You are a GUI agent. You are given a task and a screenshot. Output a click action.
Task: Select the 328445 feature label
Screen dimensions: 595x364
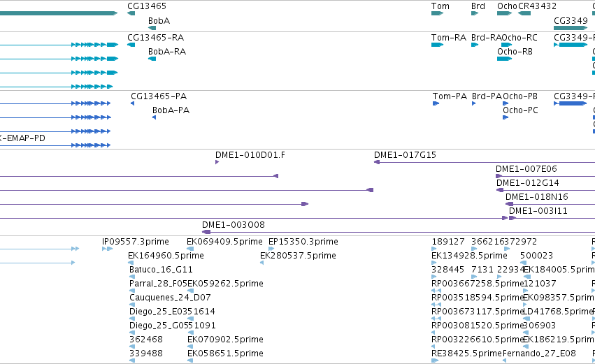(447, 270)
